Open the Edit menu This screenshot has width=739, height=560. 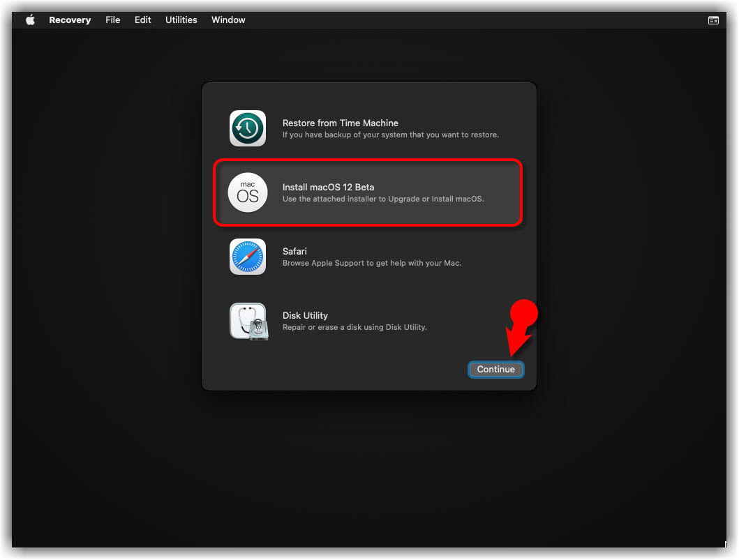click(143, 20)
